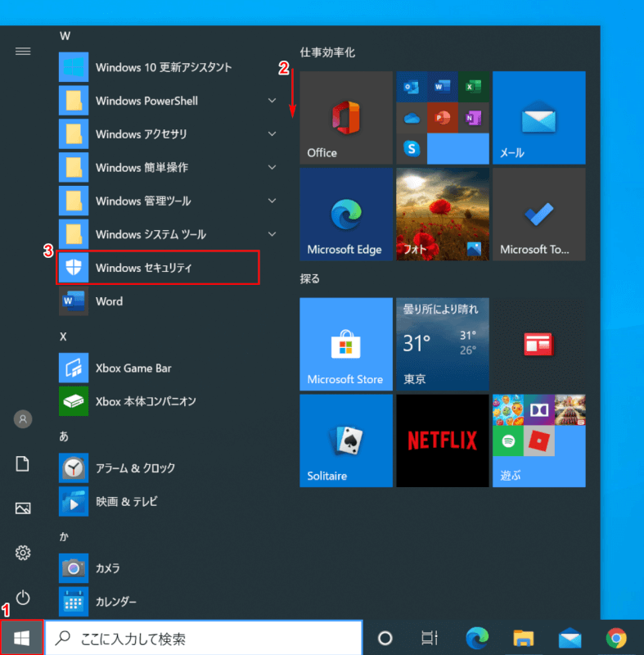This screenshot has height=655, width=644.
Task: Click the Windows Start button
Action: pos(22,638)
